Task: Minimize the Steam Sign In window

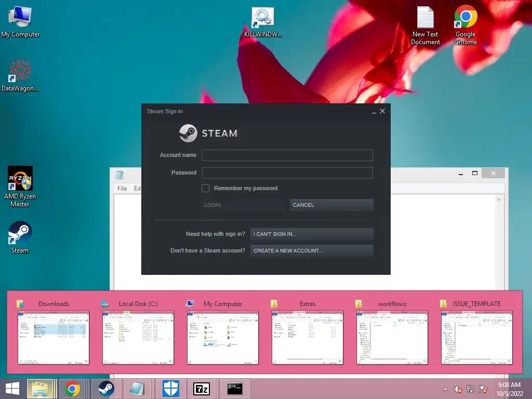Action: click(x=374, y=111)
